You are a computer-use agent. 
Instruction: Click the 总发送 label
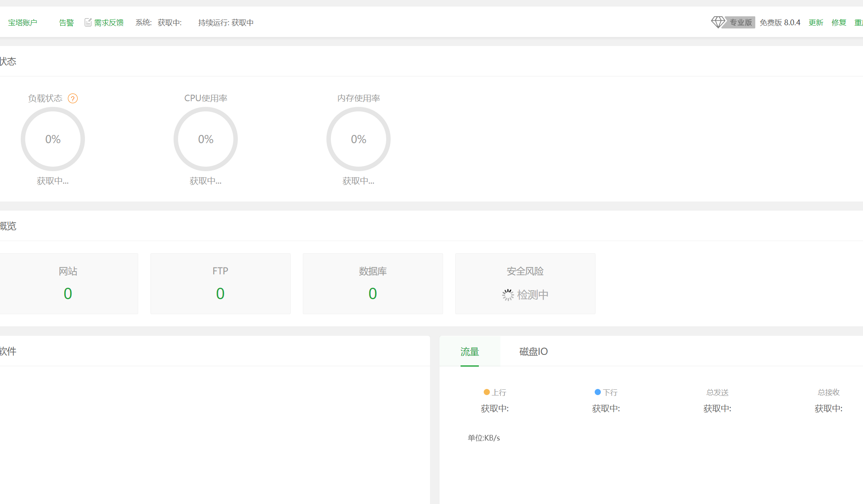(717, 392)
